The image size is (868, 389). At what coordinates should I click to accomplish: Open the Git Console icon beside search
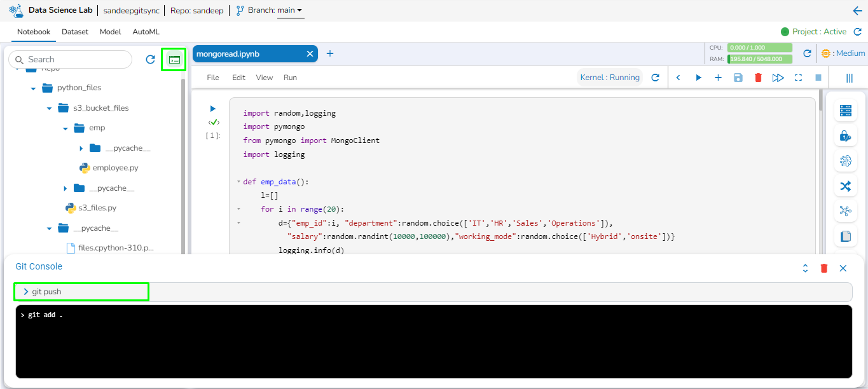(174, 60)
